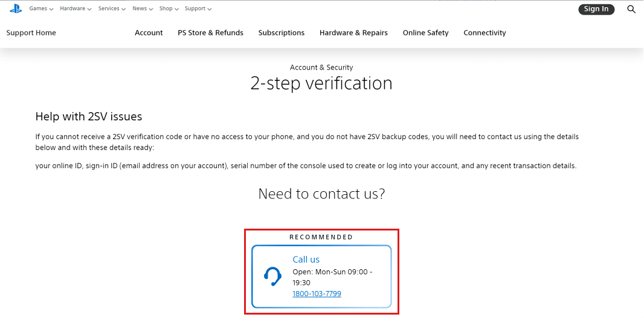Open the News dropdown
The image size is (644, 317).
tap(143, 8)
